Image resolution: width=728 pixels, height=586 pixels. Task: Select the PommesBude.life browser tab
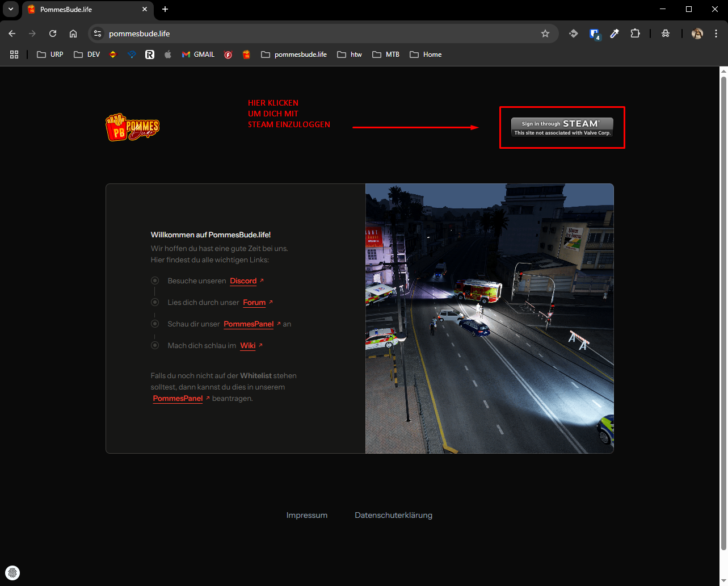pyautogui.click(x=79, y=10)
